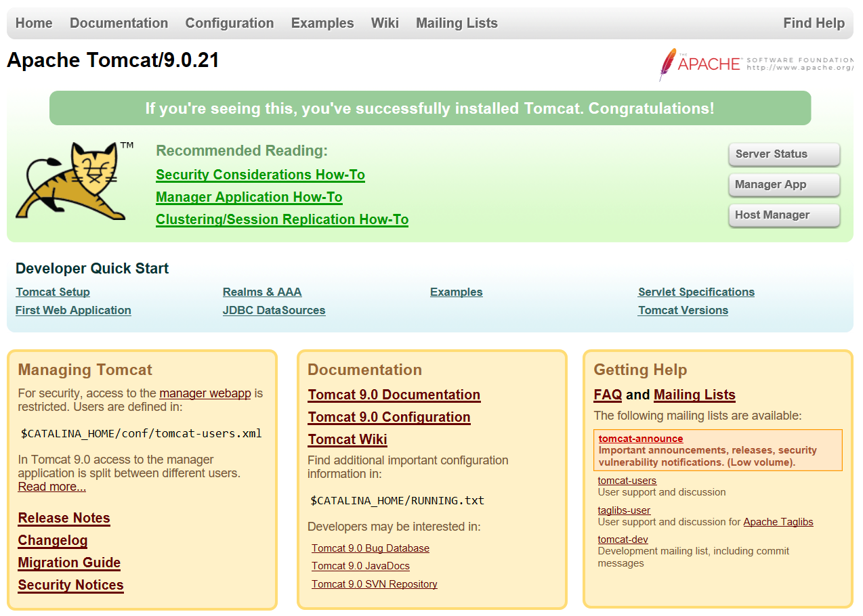View the Changelog link

[53, 540]
